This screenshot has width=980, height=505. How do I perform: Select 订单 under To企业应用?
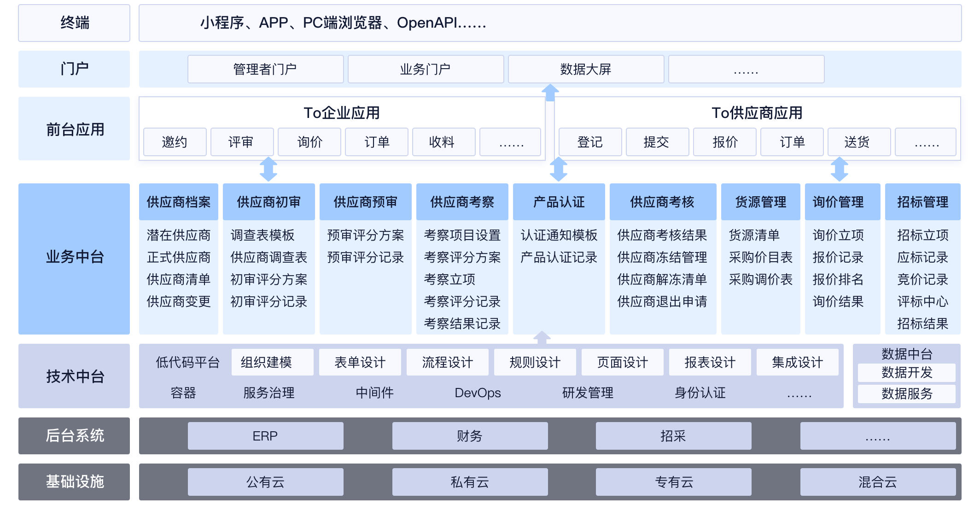pyautogui.click(x=376, y=142)
